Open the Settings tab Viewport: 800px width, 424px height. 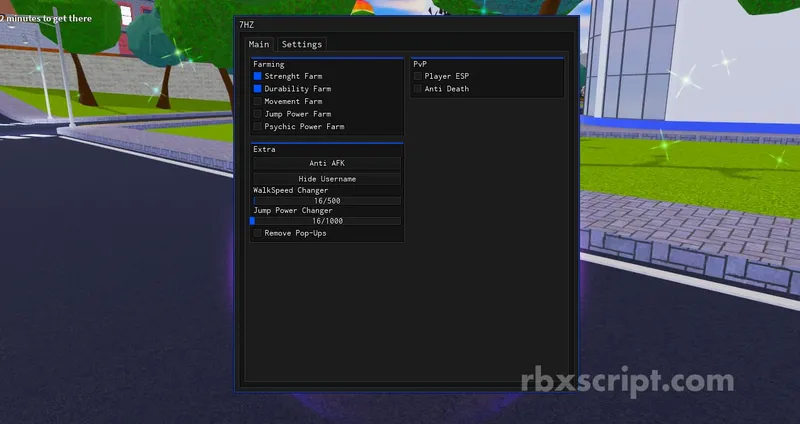pos(302,44)
